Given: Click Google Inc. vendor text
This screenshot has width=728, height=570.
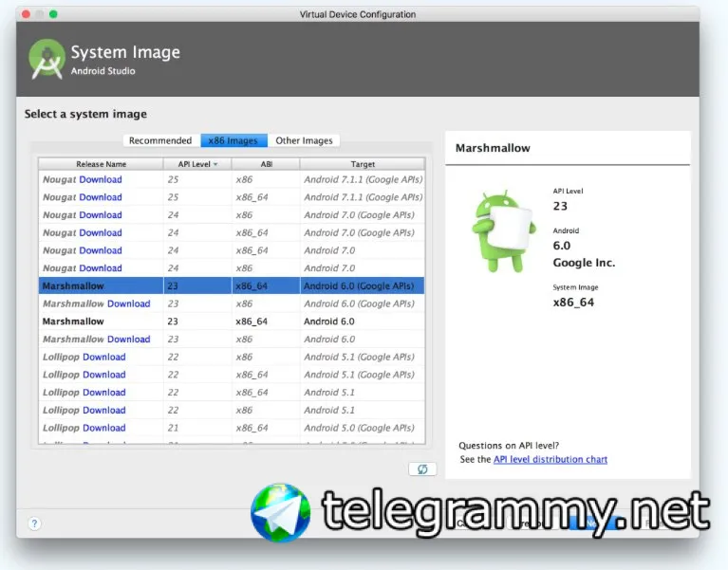Looking at the screenshot, I should [x=584, y=263].
